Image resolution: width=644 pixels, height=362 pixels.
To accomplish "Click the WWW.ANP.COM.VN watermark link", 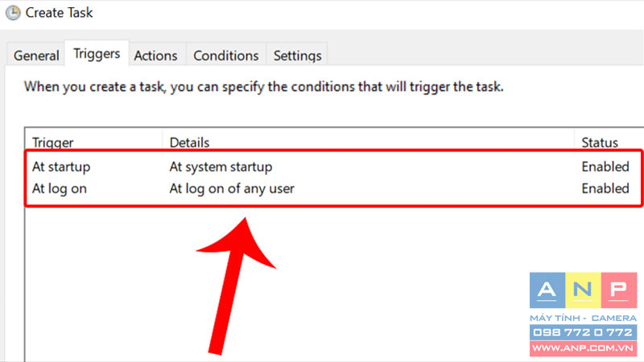I will coord(583,348).
